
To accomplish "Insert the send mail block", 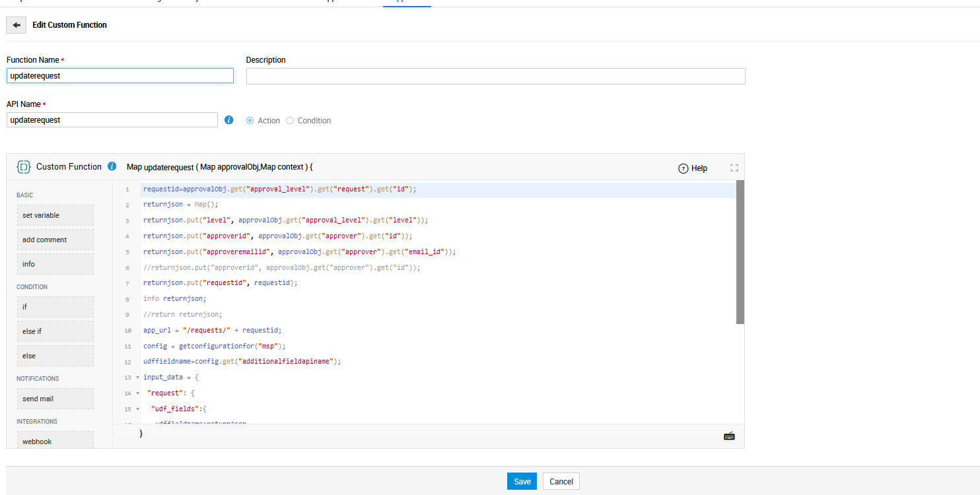I will point(55,399).
